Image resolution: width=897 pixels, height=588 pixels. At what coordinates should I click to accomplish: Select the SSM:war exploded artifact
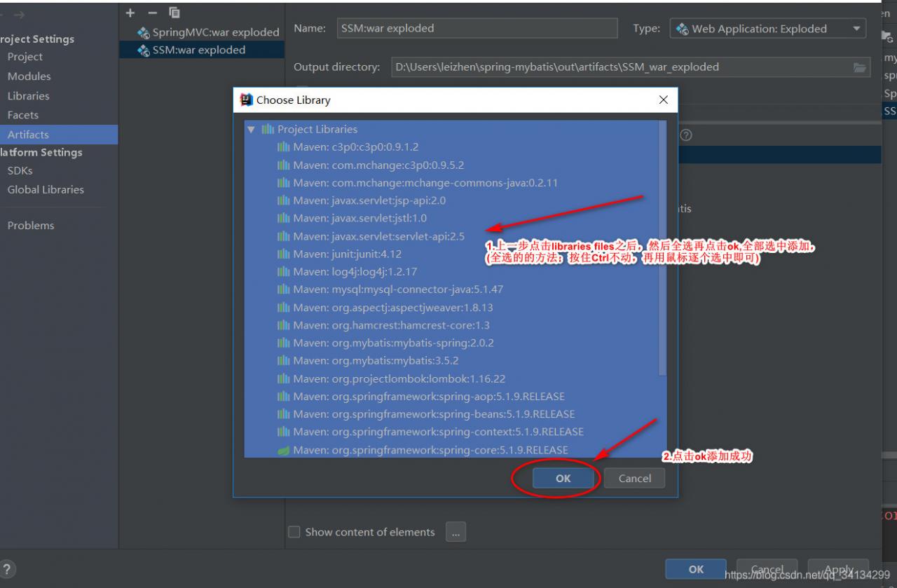pyautogui.click(x=201, y=50)
